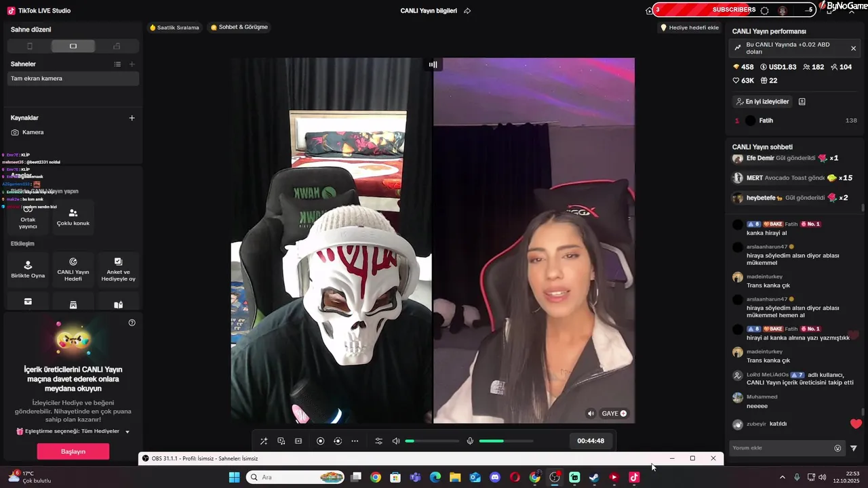Adjust the microphone level slider
Viewport: 868px width, 488px height.
[x=506, y=441]
